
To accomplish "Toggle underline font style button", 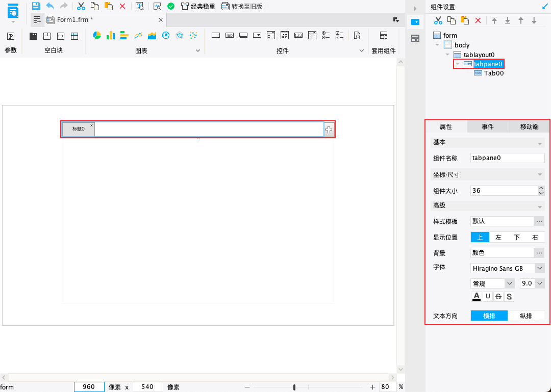I will tap(488, 297).
